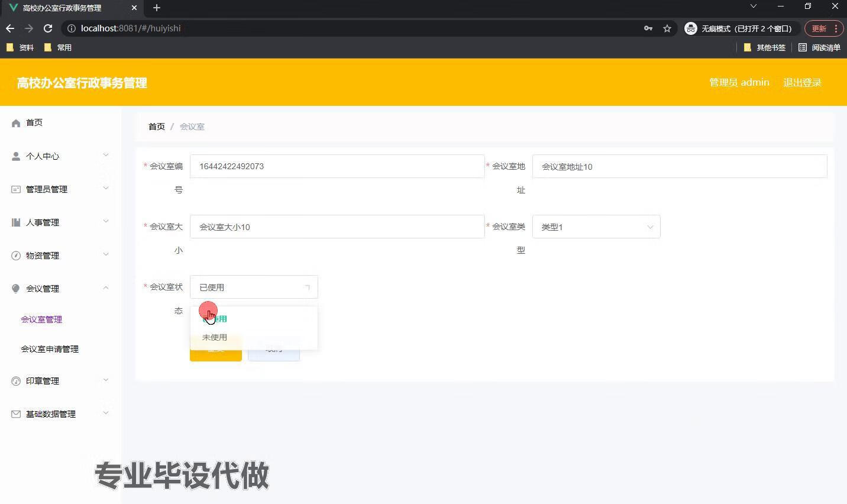The height and width of the screenshot is (504, 847).
Task: Open 会议室管理 submenu item
Action: pyautogui.click(x=41, y=319)
